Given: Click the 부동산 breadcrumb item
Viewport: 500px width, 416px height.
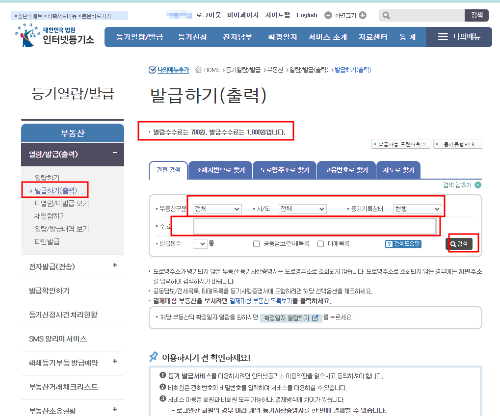Looking at the screenshot, I should click(x=275, y=70).
